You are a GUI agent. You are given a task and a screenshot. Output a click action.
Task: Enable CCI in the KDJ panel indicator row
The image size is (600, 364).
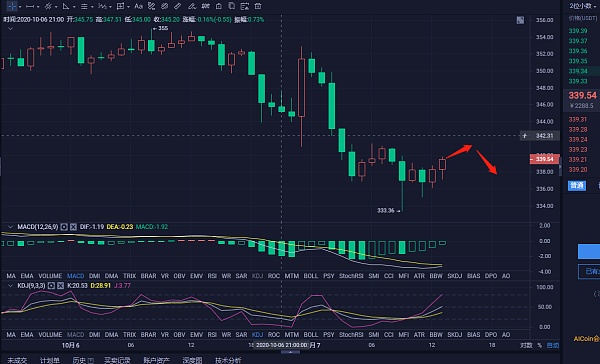click(388, 335)
